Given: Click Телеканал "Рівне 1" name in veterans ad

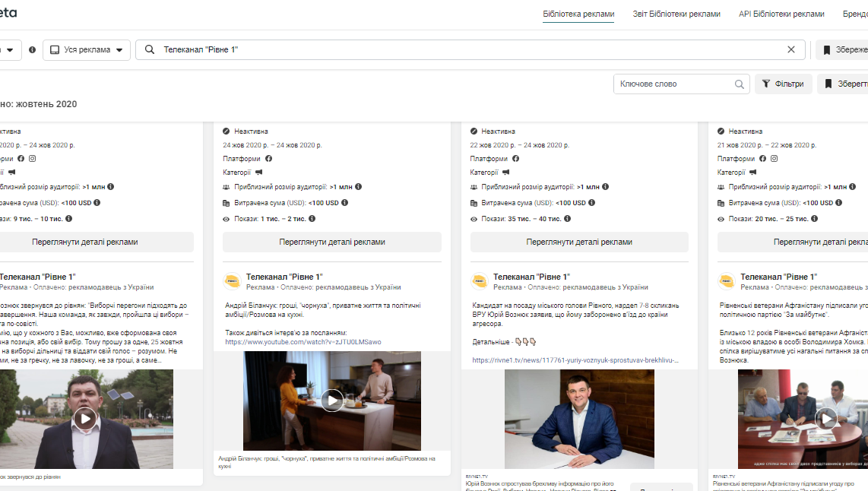Looking at the screenshot, I should 779,277.
